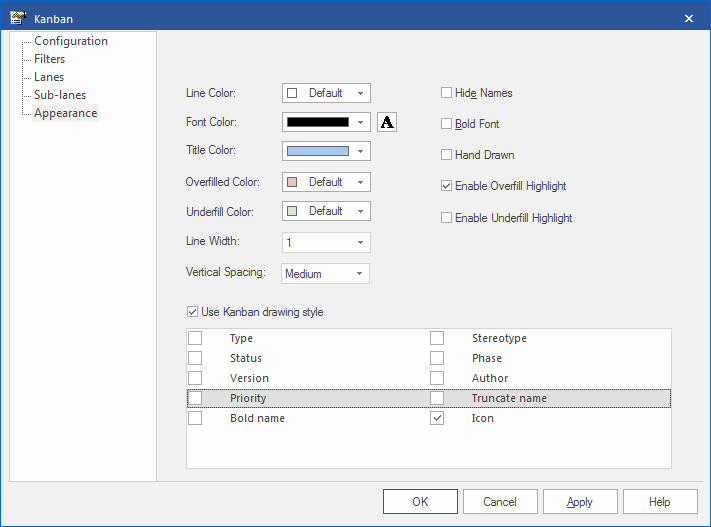The width and height of the screenshot is (711, 527).
Task: Tick the Stereotype checkbox in list
Action: click(x=437, y=338)
